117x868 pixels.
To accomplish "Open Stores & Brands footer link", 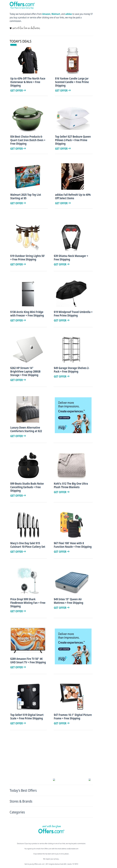I will (x=21, y=801).
